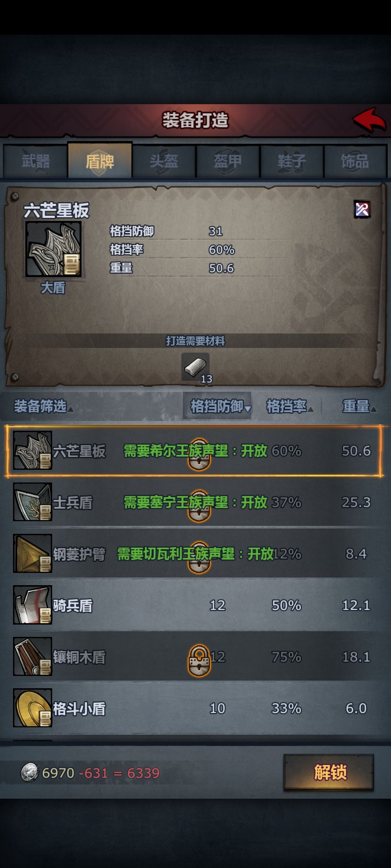Sort the list by 格挡防御 column
The height and width of the screenshot is (868, 391).
(217, 406)
